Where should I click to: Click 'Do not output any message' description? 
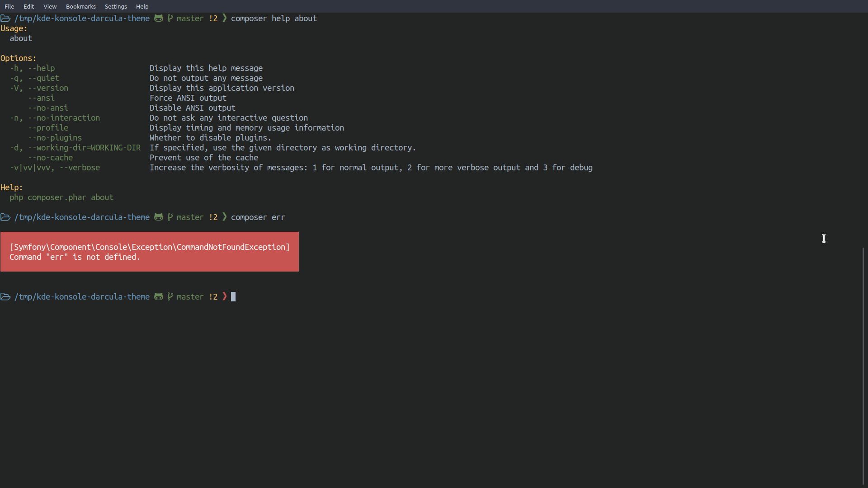(206, 78)
